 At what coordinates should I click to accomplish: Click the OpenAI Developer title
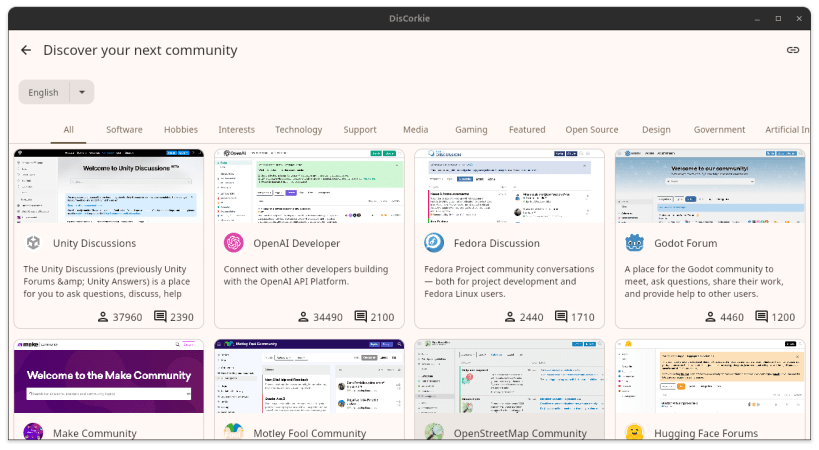pos(297,243)
